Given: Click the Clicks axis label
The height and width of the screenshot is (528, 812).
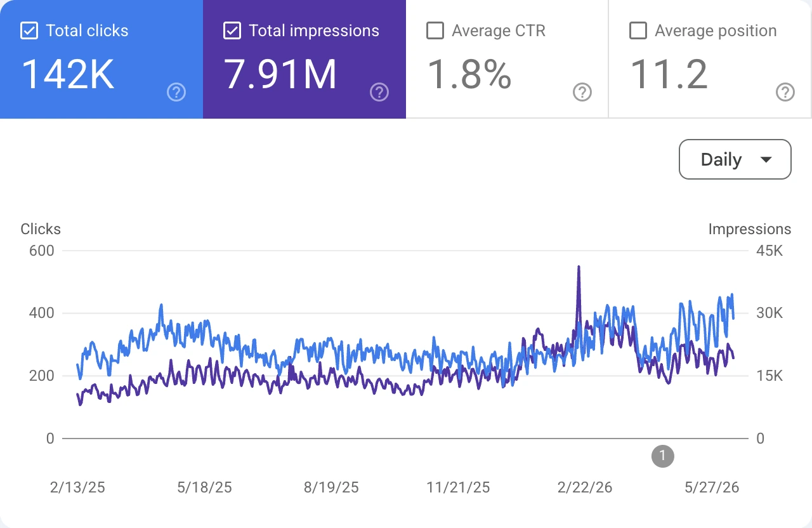Looking at the screenshot, I should [x=41, y=229].
